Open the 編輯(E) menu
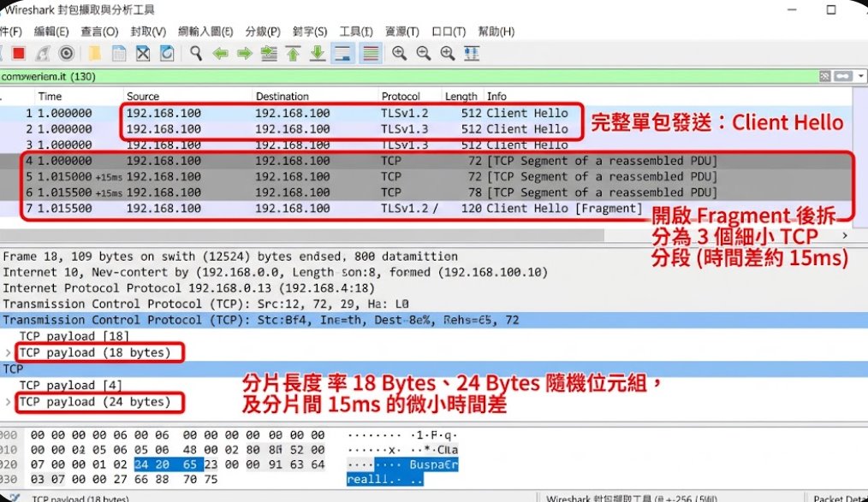The width and height of the screenshot is (868, 502). pos(51,32)
